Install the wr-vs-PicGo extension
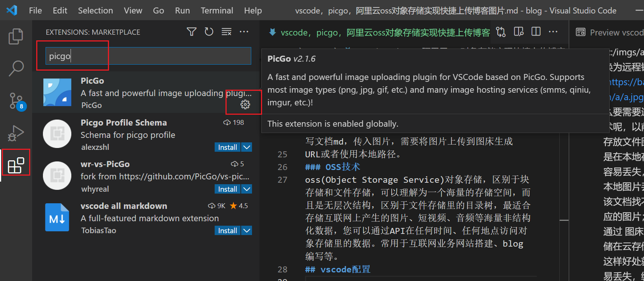 (228, 189)
